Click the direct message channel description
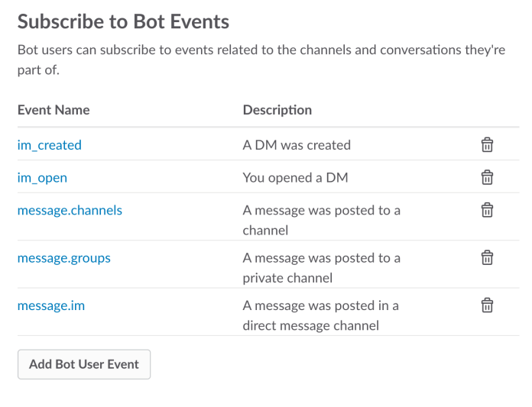The image size is (532, 407). tap(320, 315)
